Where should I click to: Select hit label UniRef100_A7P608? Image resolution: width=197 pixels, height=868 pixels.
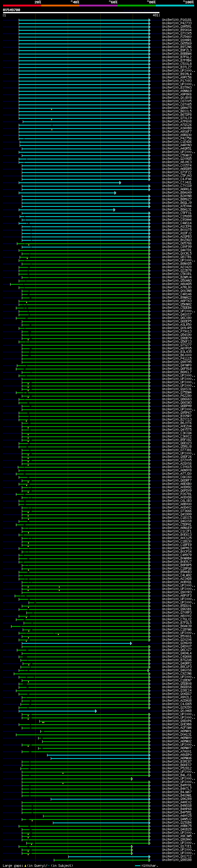(x=177, y=121)
